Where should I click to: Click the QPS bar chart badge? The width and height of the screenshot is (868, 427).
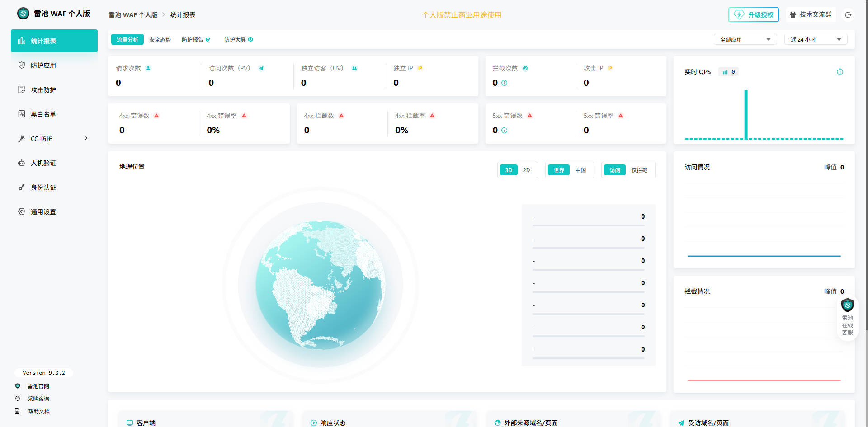click(728, 72)
